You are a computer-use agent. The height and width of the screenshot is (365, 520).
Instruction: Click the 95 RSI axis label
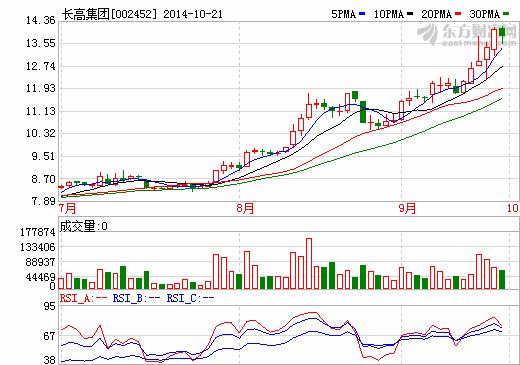(x=50, y=306)
